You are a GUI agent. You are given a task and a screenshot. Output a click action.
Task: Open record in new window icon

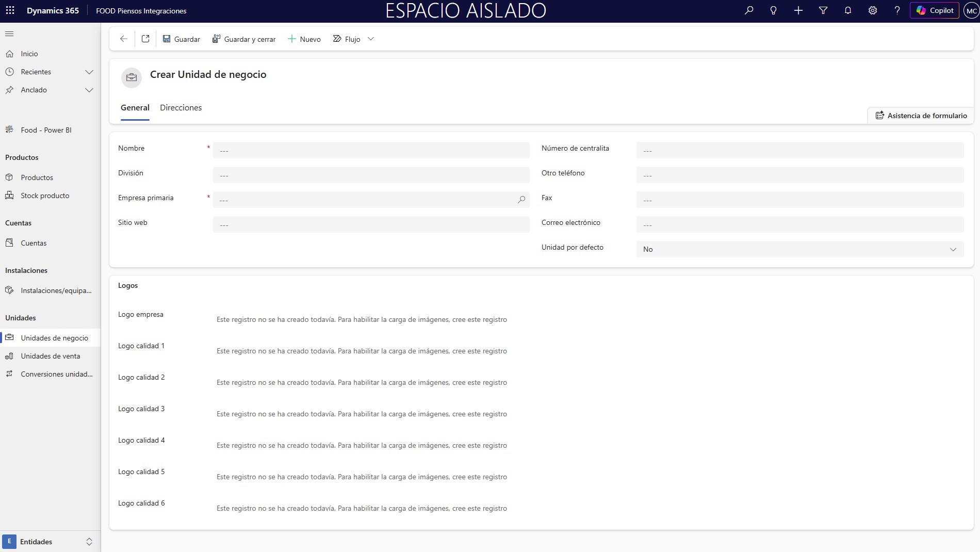(145, 39)
